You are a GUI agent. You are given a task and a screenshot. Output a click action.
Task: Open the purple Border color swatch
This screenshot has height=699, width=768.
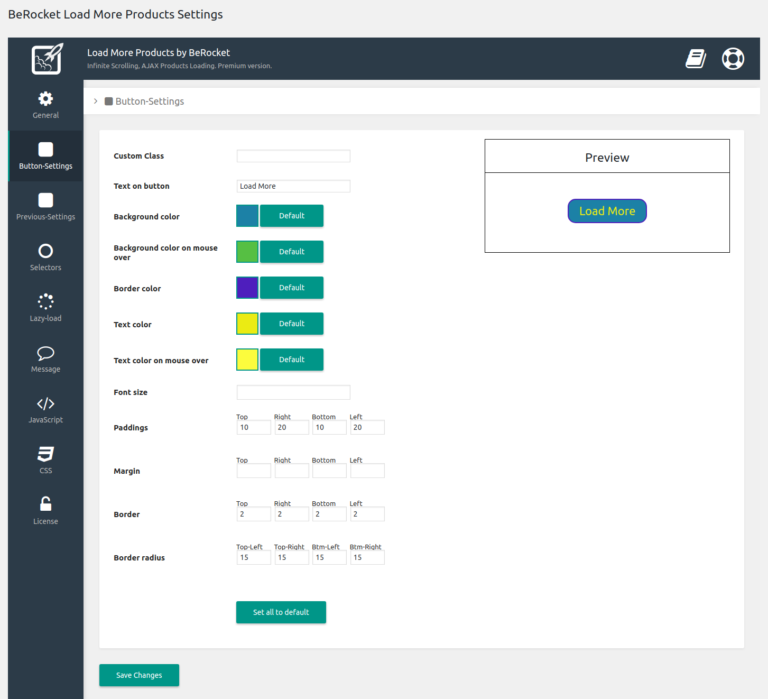pyautogui.click(x=247, y=288)
